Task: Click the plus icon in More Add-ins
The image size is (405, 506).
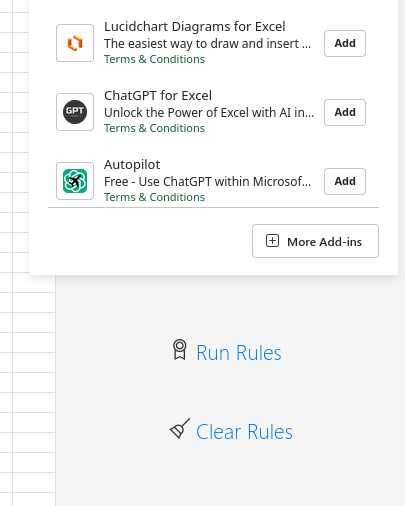Action: point(272,241)
